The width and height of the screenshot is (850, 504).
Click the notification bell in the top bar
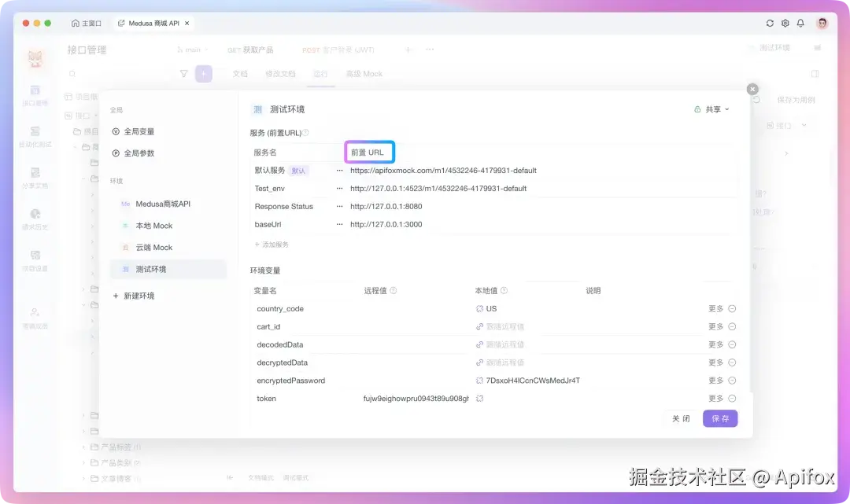(x=800, y=23)
